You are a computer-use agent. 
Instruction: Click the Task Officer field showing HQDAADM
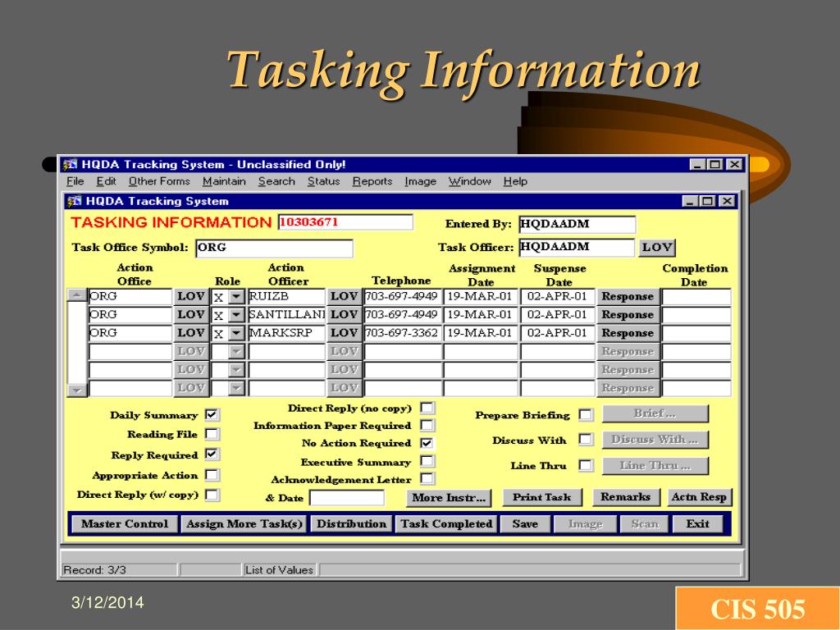point(577,248)
